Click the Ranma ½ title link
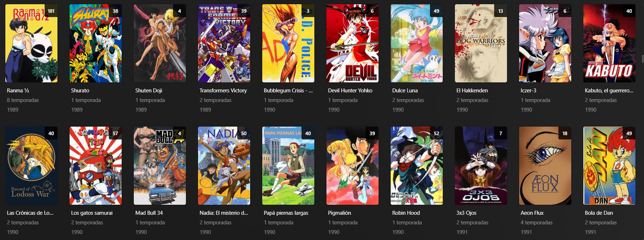Image resolution: width=644 pixels, height=240 pixels. 19,91
